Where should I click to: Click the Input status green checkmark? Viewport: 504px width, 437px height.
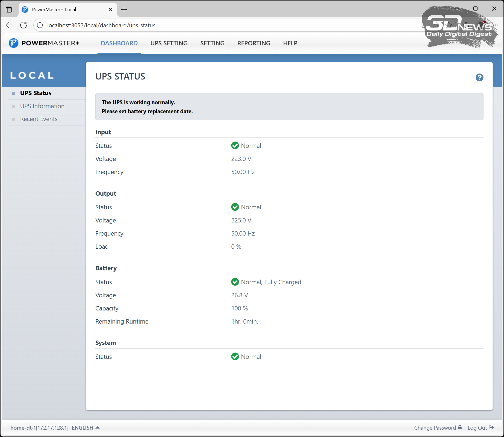(x=235, y=146)
